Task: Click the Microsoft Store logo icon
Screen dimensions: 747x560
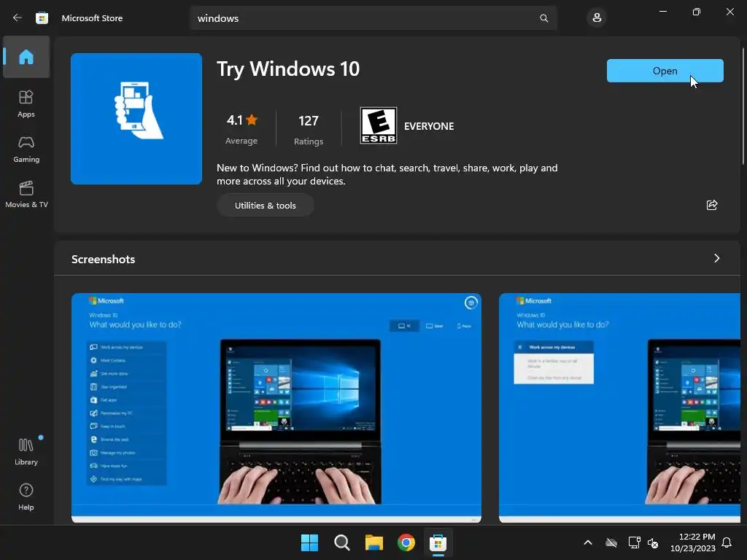Action: (42, 18)
